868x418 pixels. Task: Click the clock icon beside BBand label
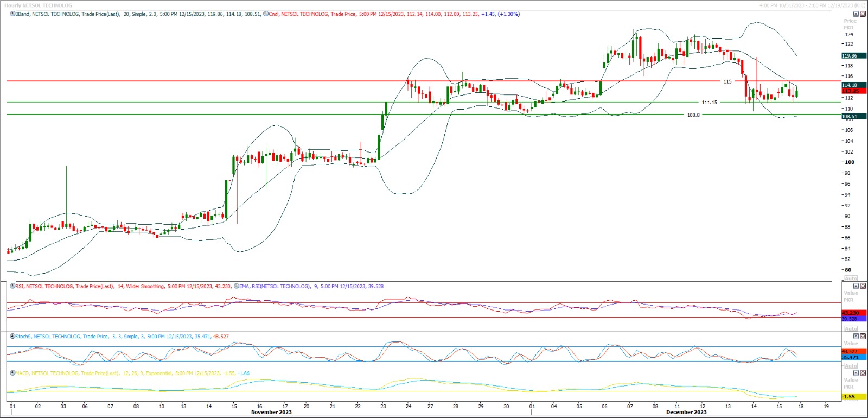tap(12, 14)
